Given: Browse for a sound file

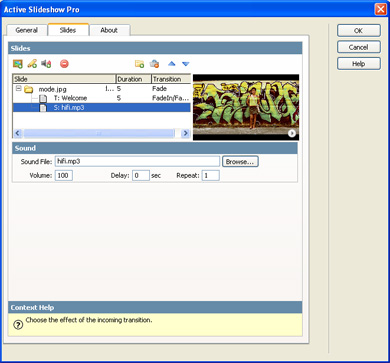Looking at the screenshot, I should [x=240, y=162].
